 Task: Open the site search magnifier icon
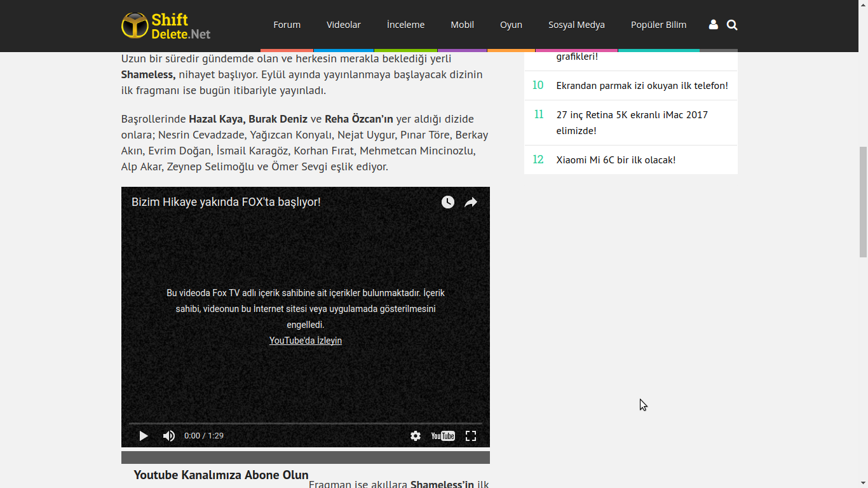[732, 25]
